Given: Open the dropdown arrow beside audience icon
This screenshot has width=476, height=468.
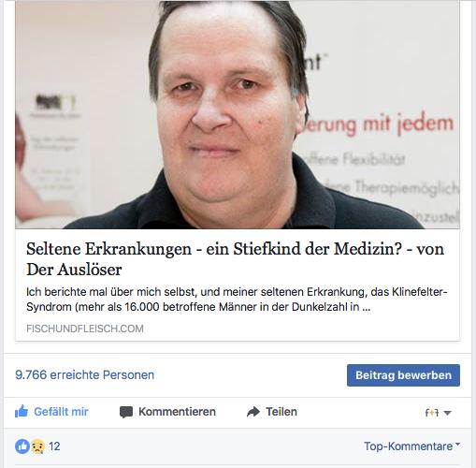Looking at the screenshot, I should tap(447, 413).
